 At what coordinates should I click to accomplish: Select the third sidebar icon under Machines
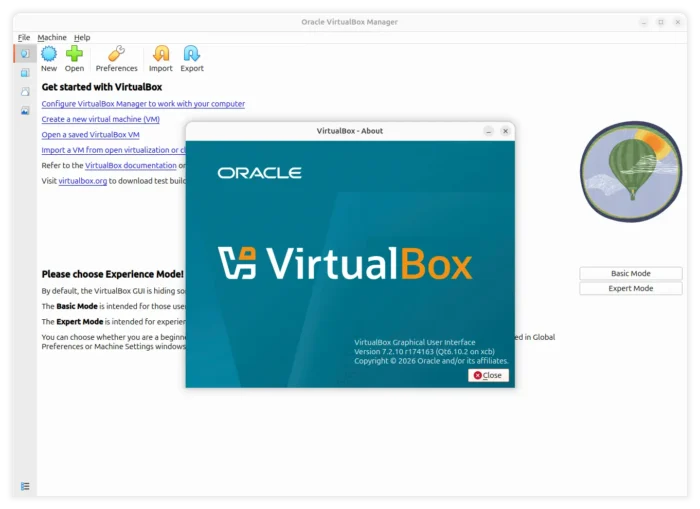[x=25, y=92]
